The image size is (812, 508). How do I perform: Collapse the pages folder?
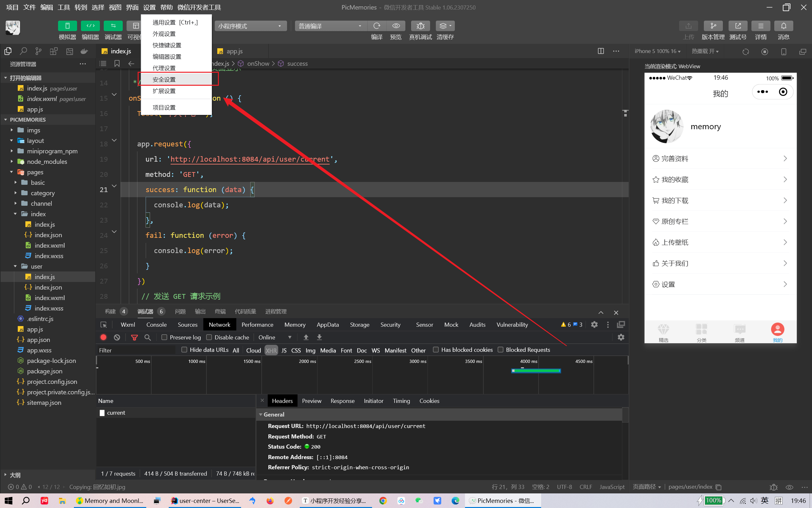(x=12, y=172)
